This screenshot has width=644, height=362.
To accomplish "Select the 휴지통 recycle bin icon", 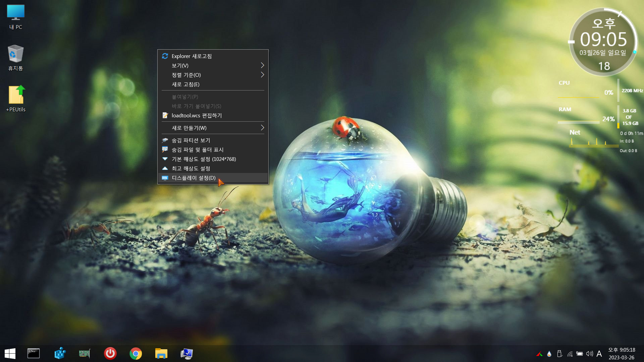I will 15,58.
